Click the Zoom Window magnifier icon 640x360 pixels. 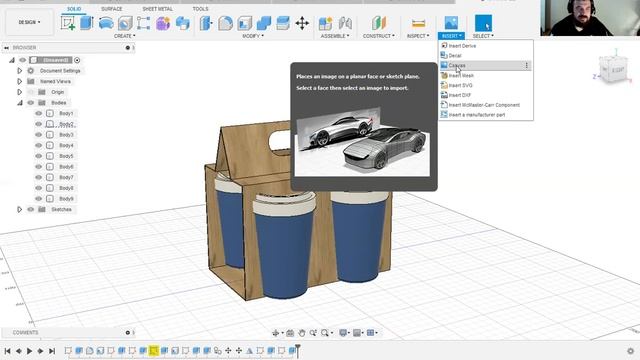(x=325, y=333)
